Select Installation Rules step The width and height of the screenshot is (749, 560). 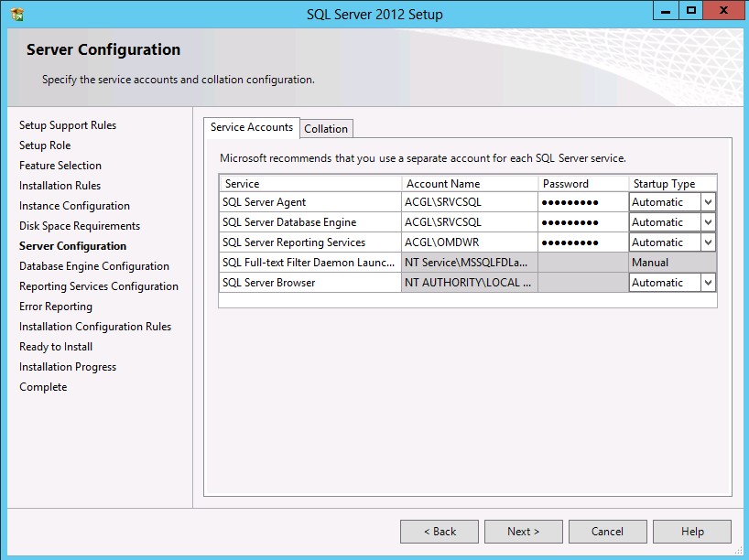tap(60, 185)
